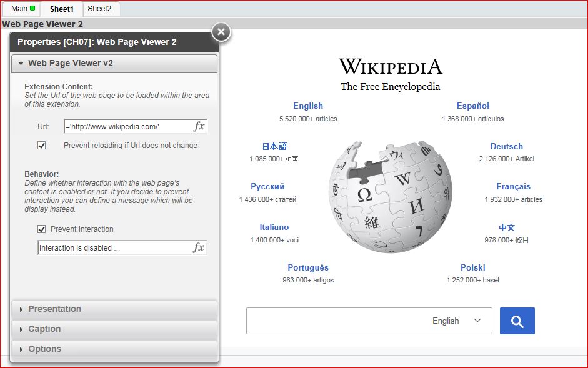588x368 pixels.
Task: Open the Deutsch Wikipedia link
Action: pos(506,146)
